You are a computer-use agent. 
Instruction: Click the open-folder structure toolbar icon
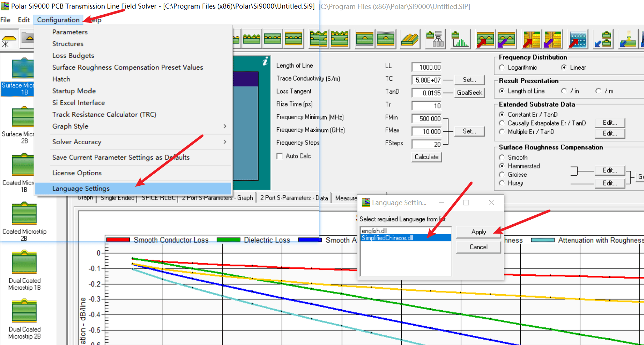click(x=27, y=39)
